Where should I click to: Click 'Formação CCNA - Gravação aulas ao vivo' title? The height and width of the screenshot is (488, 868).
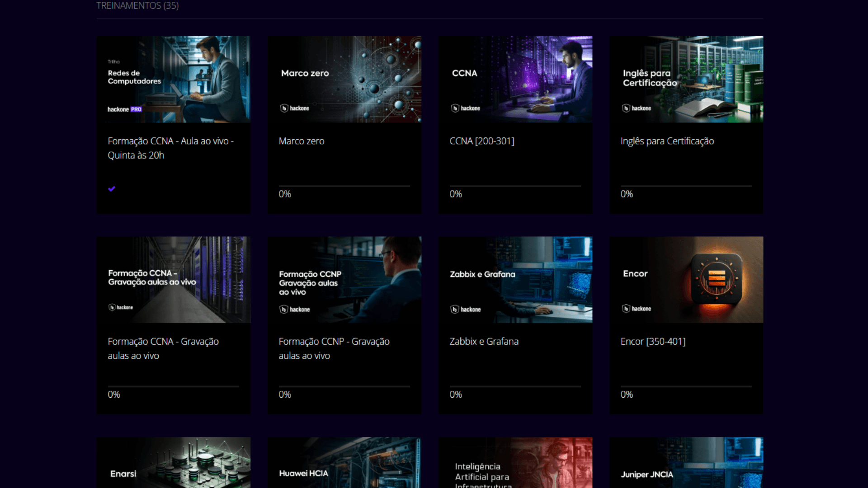(163, 348)
